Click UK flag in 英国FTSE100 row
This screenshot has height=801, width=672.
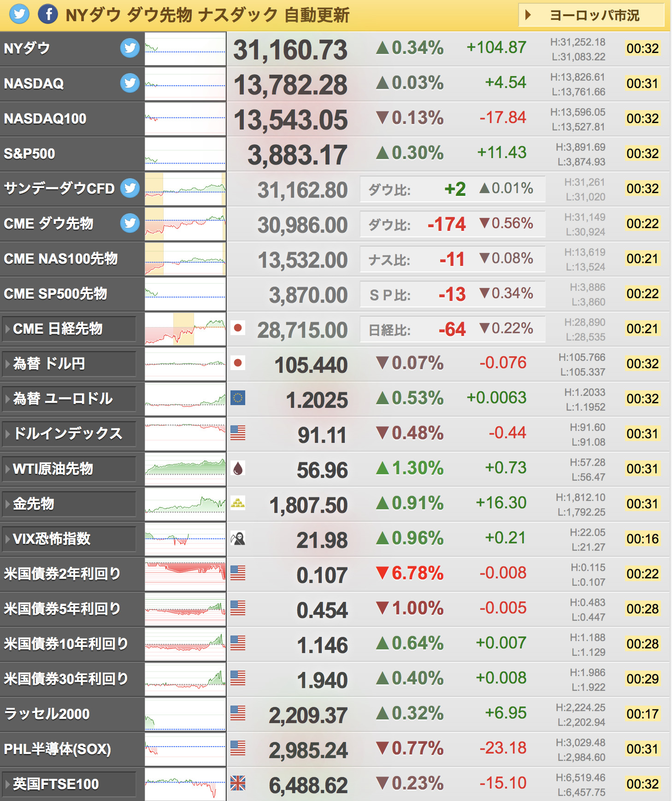click(238, 783)
